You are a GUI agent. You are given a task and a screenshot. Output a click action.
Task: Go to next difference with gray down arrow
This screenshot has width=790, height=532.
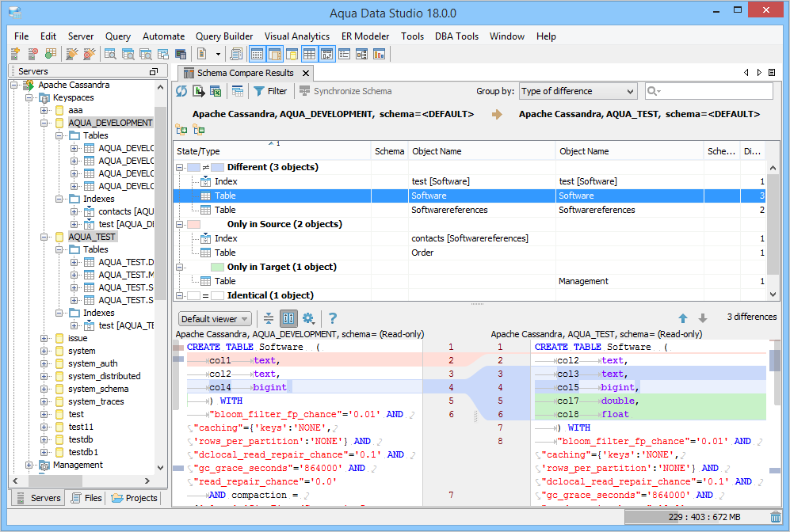(703, 318)
